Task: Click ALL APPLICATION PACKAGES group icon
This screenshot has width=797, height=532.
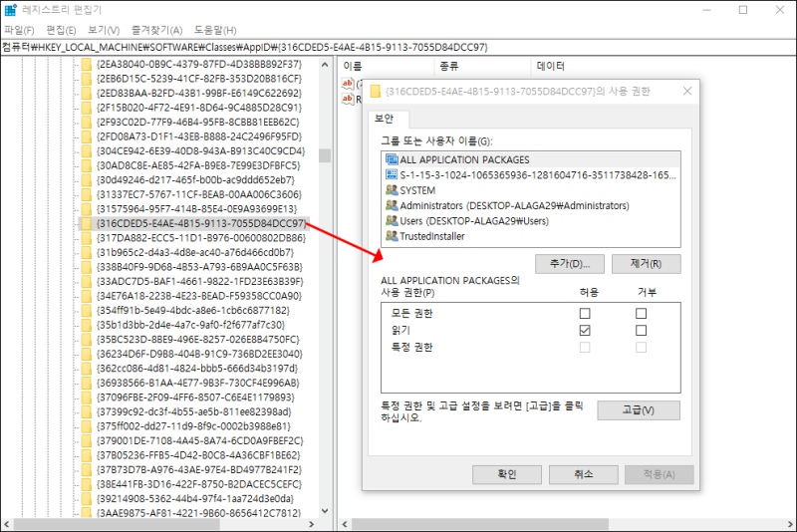Action: [x=392, y=159]
